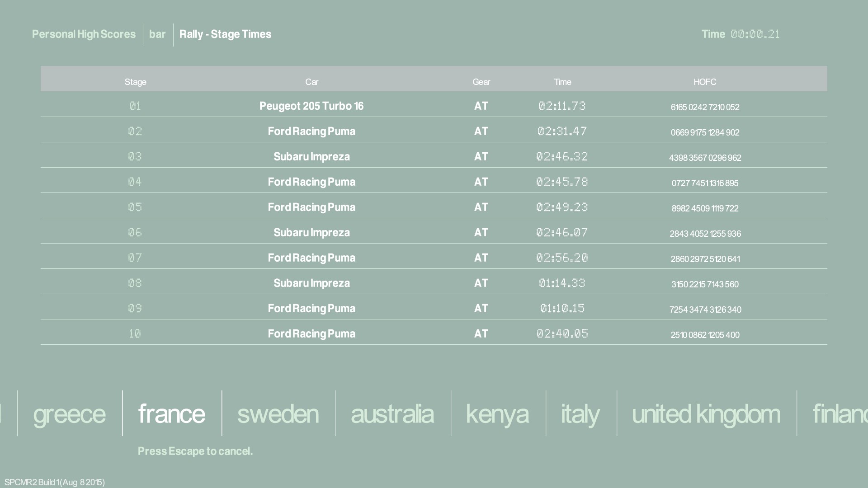Open the australia stage times
The height and width of the screenshot is (488, 868).
pos(392,414)
